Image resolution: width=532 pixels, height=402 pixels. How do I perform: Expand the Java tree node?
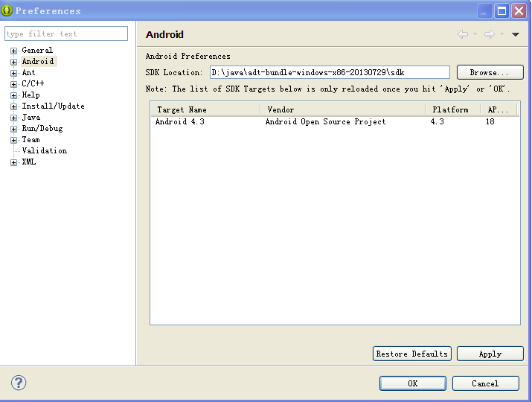pyautogui.click(x=13, y=118)
